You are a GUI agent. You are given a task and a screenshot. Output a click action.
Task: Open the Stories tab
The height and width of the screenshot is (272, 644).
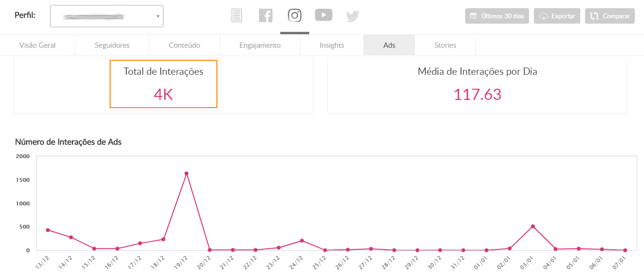445,45
